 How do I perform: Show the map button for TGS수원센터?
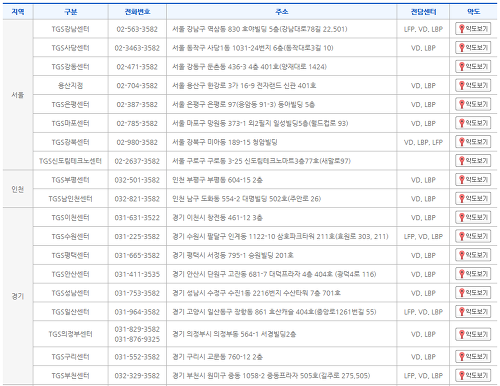coord(473,236)
